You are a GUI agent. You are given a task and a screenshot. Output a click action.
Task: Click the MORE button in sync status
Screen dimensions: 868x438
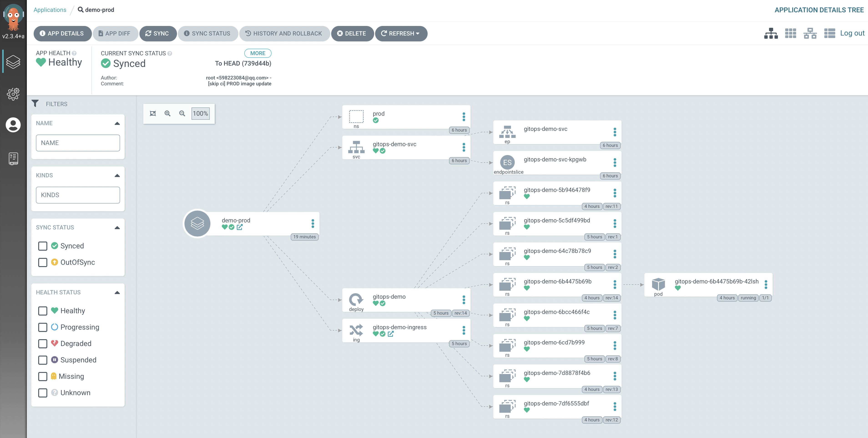click(x=257, y=53)
